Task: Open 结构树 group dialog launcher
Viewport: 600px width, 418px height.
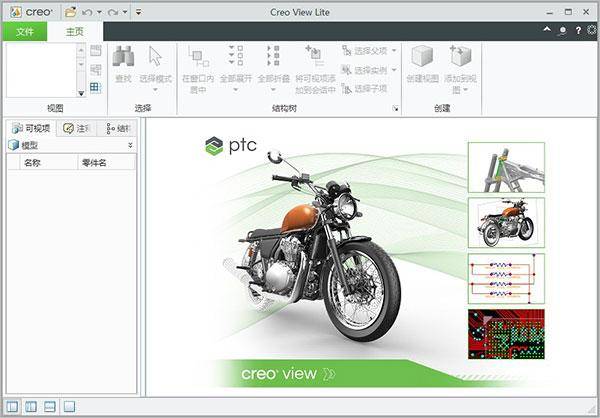Action: coord(395,109)
